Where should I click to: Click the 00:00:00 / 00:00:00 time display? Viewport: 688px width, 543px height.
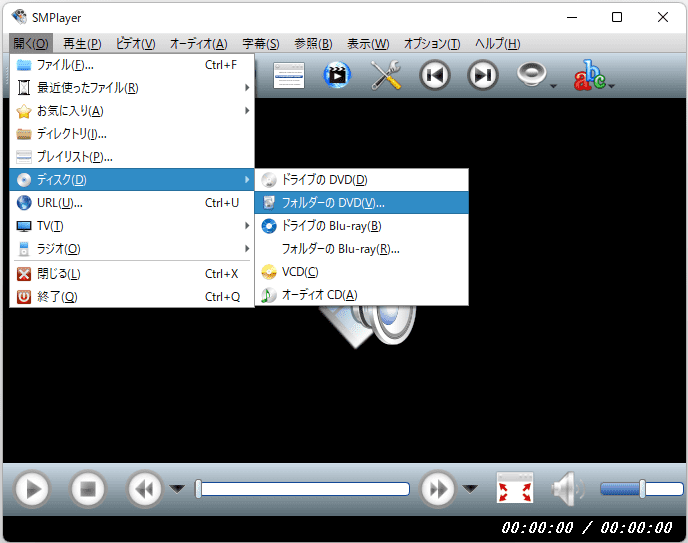tap(587, 527)
